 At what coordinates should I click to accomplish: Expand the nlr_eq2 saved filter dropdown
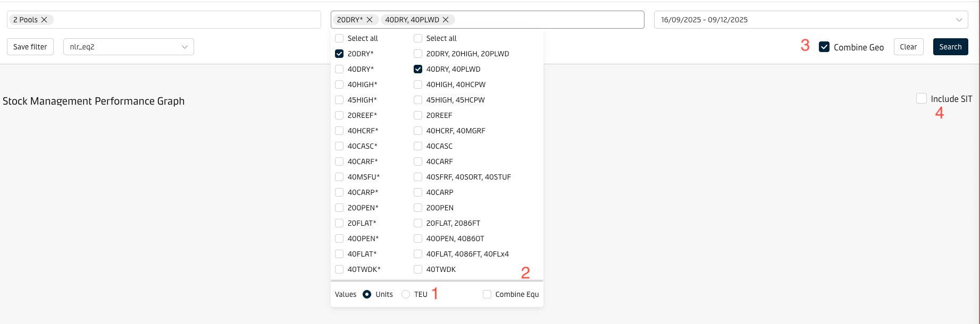click(185, 47)
